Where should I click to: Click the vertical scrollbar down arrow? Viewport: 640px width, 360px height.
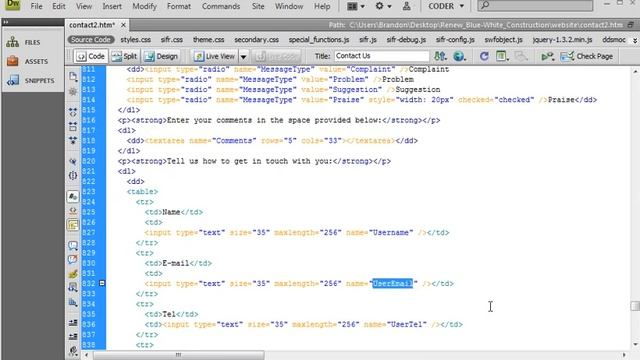click(x=635, y=345)
